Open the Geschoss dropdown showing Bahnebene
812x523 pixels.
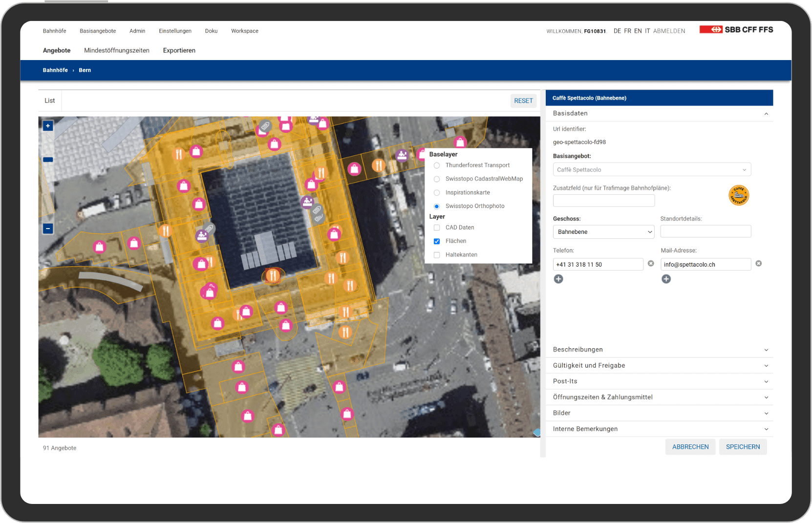coord(603,232)
